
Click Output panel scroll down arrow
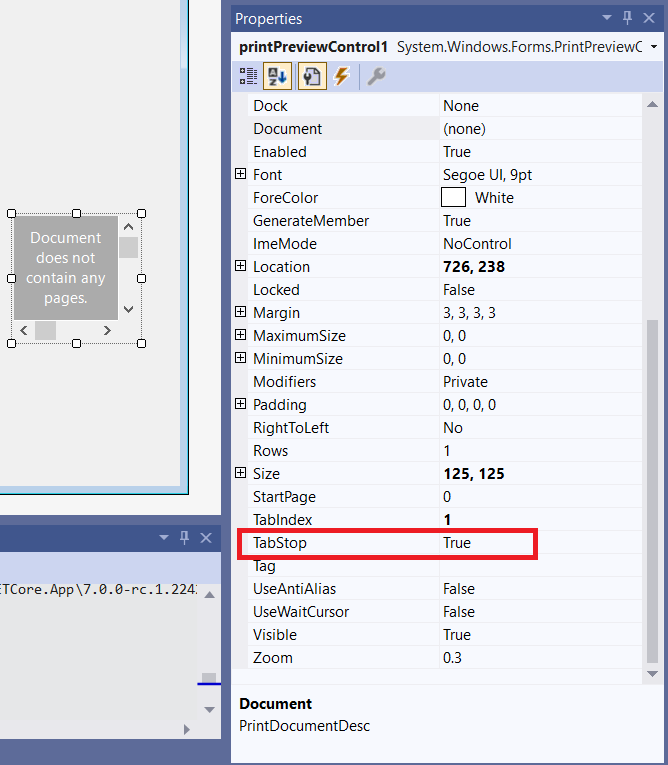coord(209,709)
